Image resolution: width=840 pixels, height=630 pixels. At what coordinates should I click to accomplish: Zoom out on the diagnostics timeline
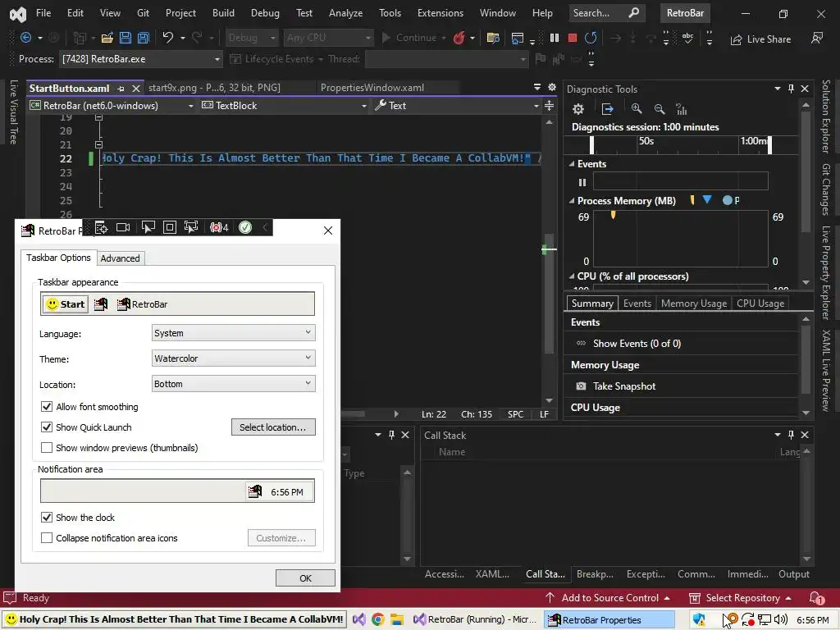(x=660, y=109)
